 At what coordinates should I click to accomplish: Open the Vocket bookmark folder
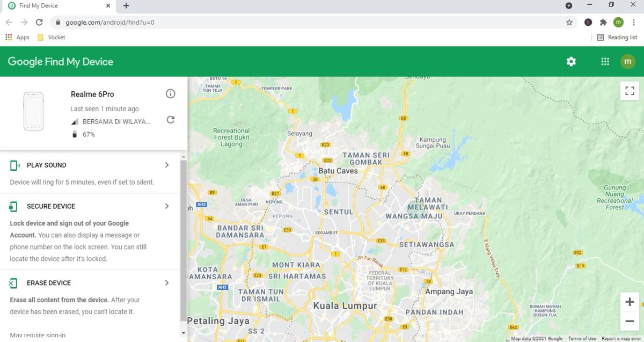51,38
